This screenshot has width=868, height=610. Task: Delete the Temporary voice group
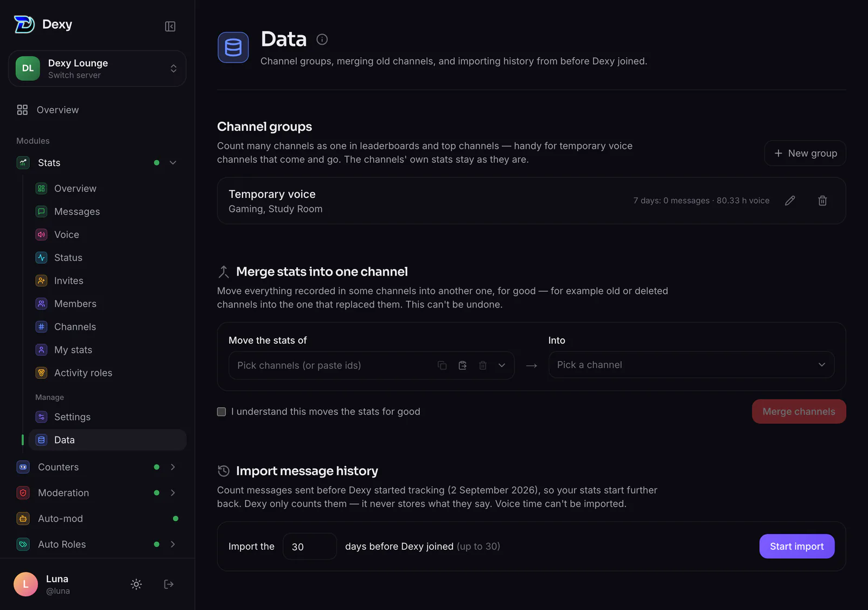(822, 201)
